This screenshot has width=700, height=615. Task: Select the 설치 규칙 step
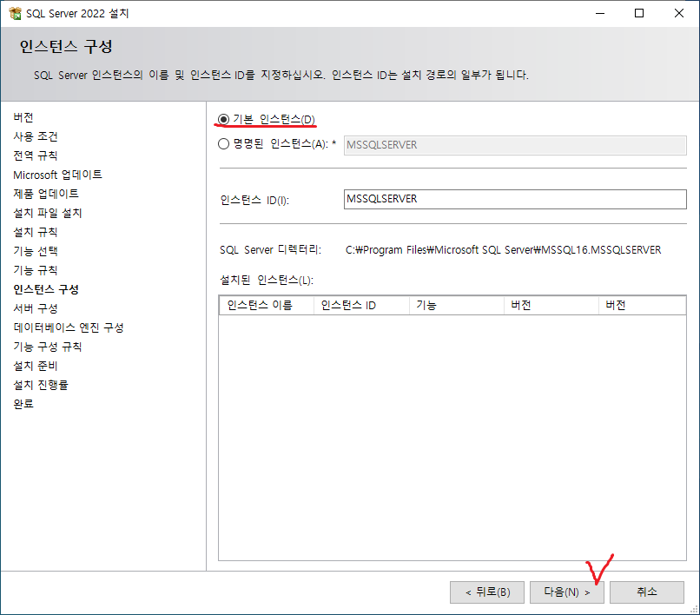click(36, 232)
